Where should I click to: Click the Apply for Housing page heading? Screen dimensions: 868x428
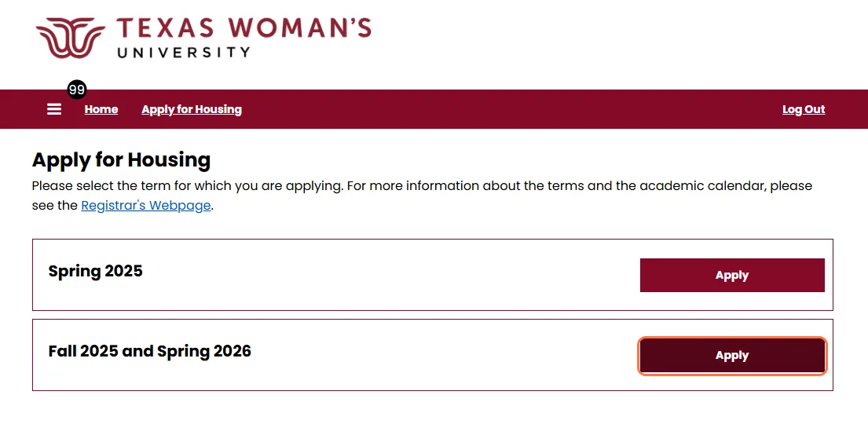click(121, 160)
